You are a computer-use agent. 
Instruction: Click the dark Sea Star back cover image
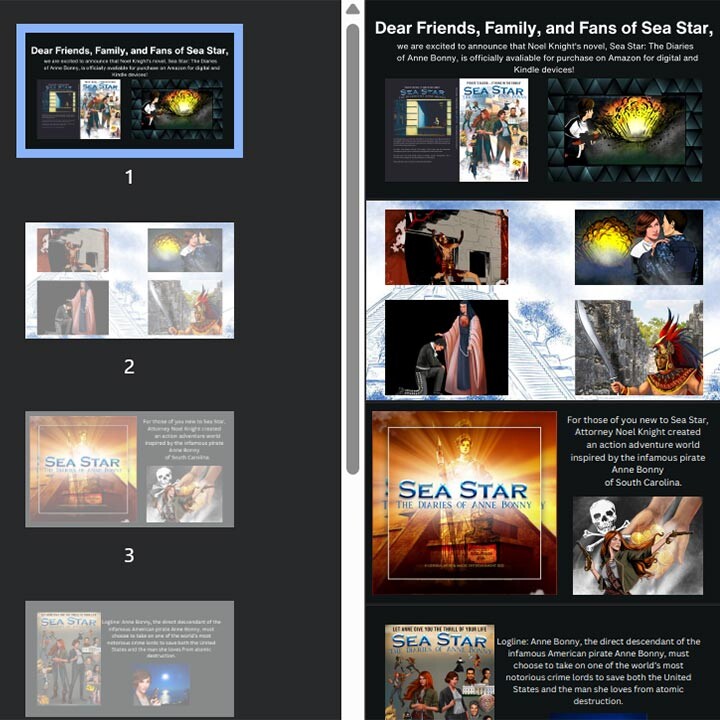click(x=422, y=130)
